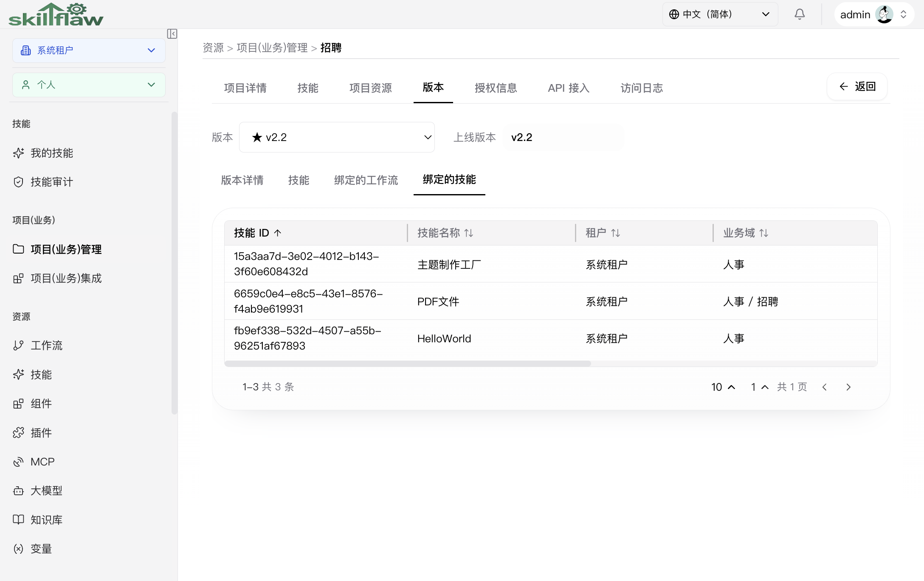Select the 版本 tab

(x=433, y=87)
